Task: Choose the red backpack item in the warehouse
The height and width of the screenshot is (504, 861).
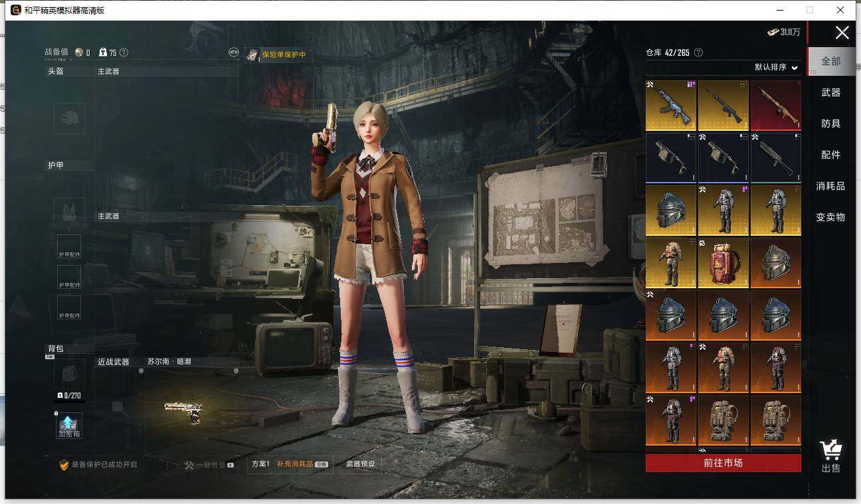Action: pos(723,263)
